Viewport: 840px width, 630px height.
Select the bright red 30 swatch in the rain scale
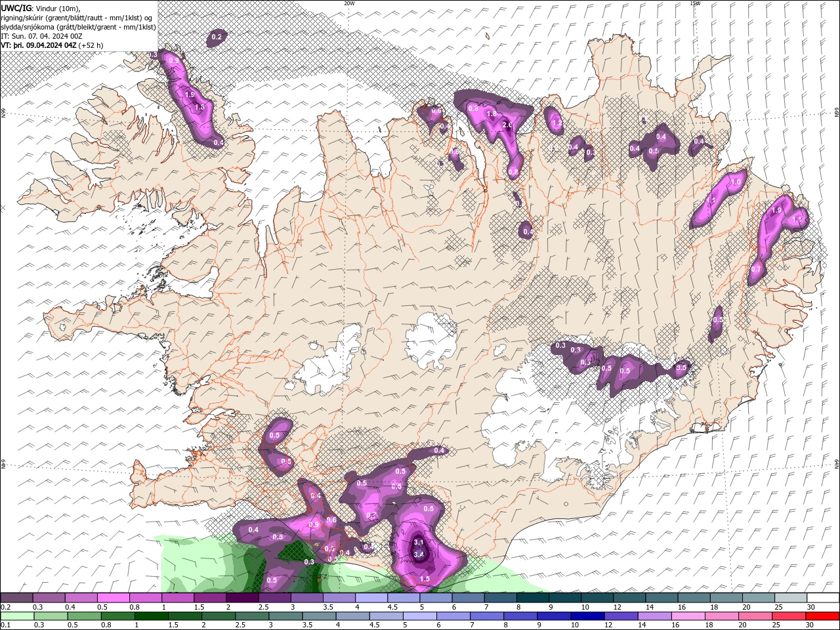coord(822,616)
